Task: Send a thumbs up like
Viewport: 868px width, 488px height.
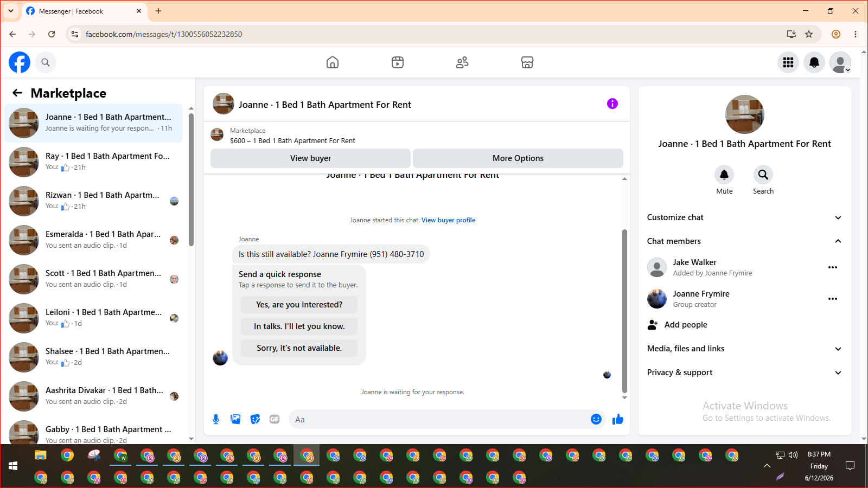Action: click(x=618, y=419)
